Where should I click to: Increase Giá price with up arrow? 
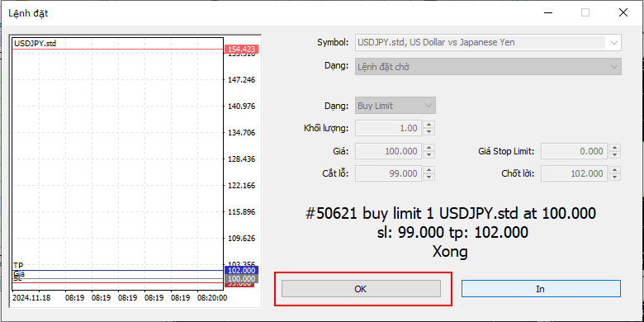pos(429,148)
